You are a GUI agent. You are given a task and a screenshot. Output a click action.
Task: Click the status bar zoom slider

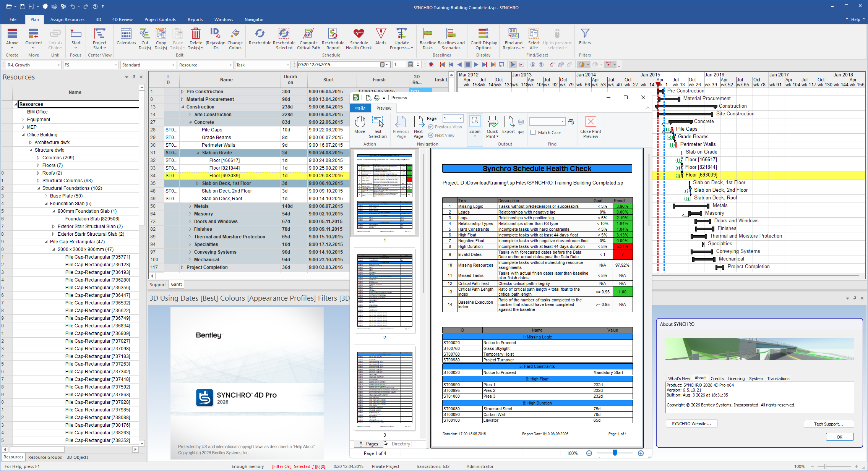[x=825, y=466]
